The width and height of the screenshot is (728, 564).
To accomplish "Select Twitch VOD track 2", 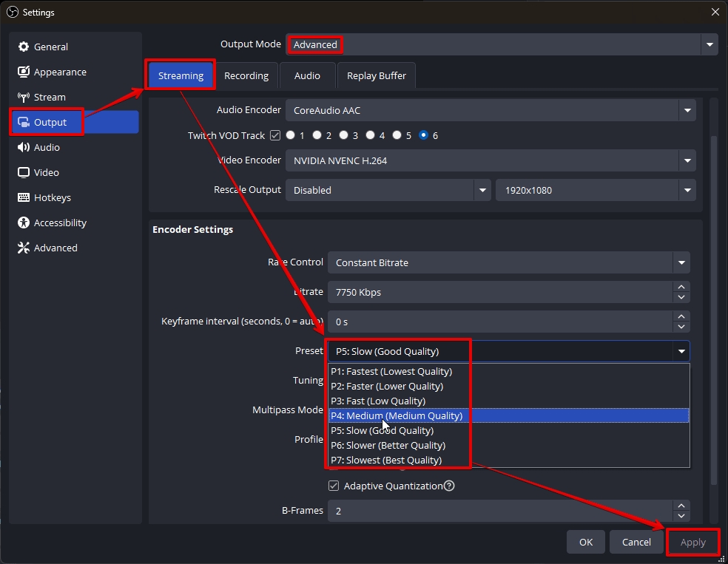I will coord(317,135).
